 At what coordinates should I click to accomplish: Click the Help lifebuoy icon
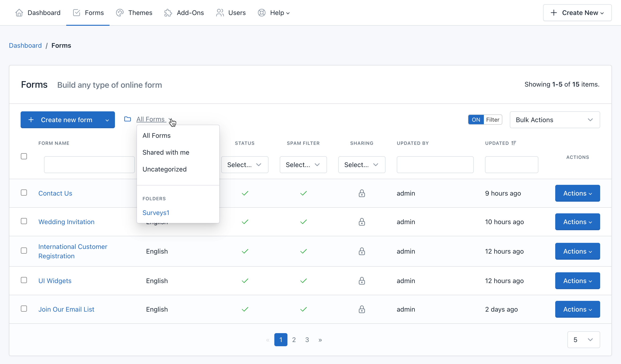(261, 13)
